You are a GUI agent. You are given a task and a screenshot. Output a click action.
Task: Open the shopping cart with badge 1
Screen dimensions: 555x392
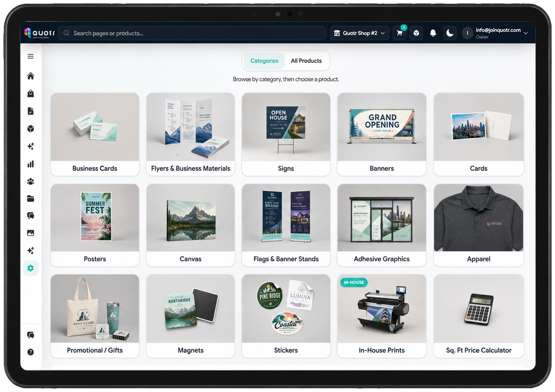click(399, 33)
